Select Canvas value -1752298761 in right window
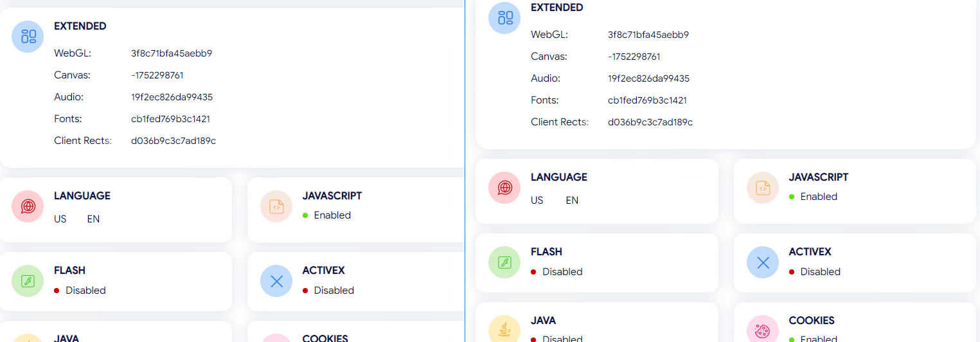 634,57
